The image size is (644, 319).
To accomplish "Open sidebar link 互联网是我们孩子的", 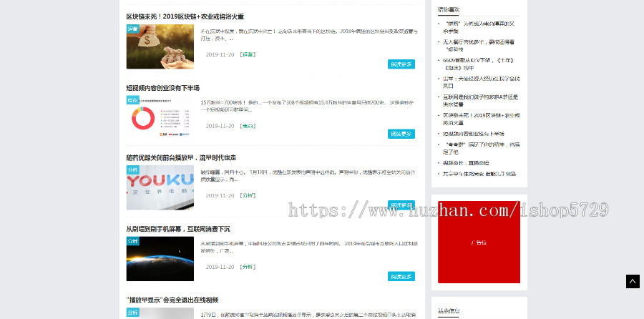I will point(481,101).
